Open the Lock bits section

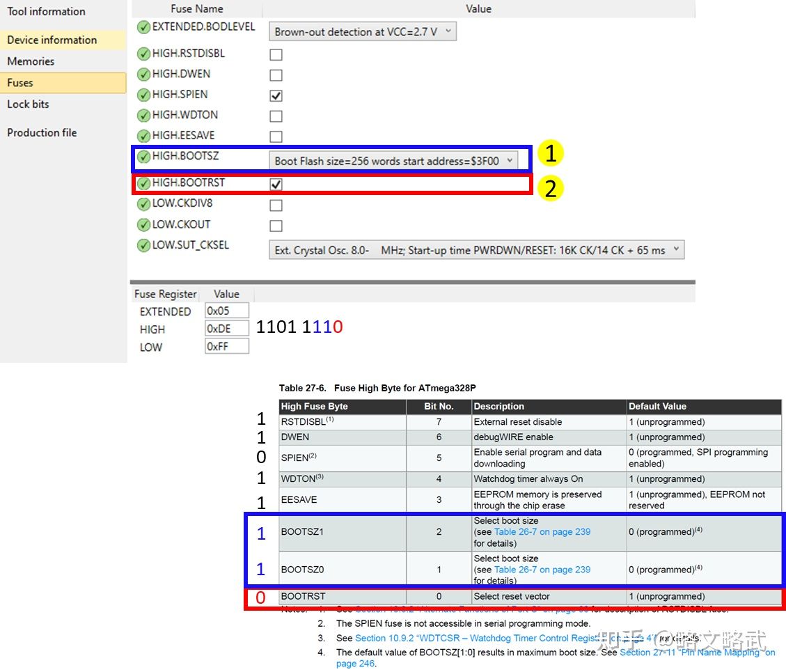[x=28, y=104]
